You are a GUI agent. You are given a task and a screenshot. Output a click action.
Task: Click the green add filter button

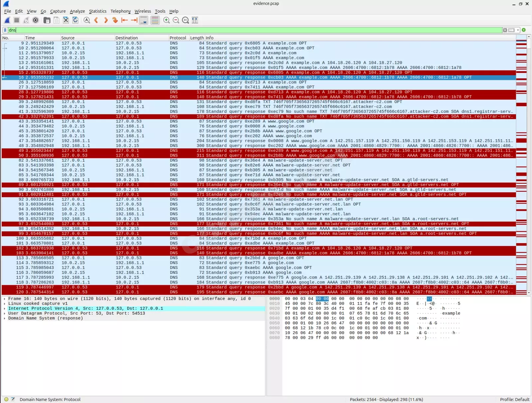tap(524, 30)
